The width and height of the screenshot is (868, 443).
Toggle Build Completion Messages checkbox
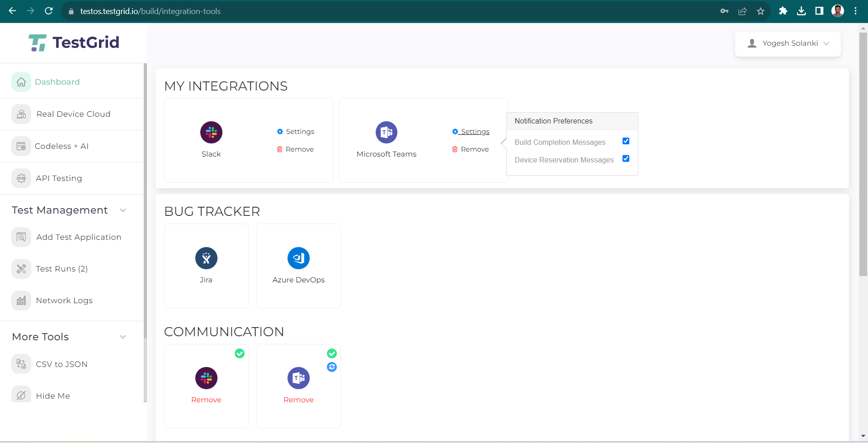(x=626, y=141)
